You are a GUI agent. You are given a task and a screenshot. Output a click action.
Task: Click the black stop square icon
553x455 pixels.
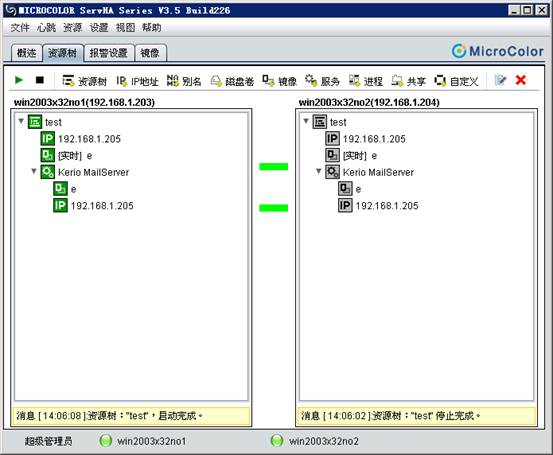pyautogui.click(x=40, y=80)
